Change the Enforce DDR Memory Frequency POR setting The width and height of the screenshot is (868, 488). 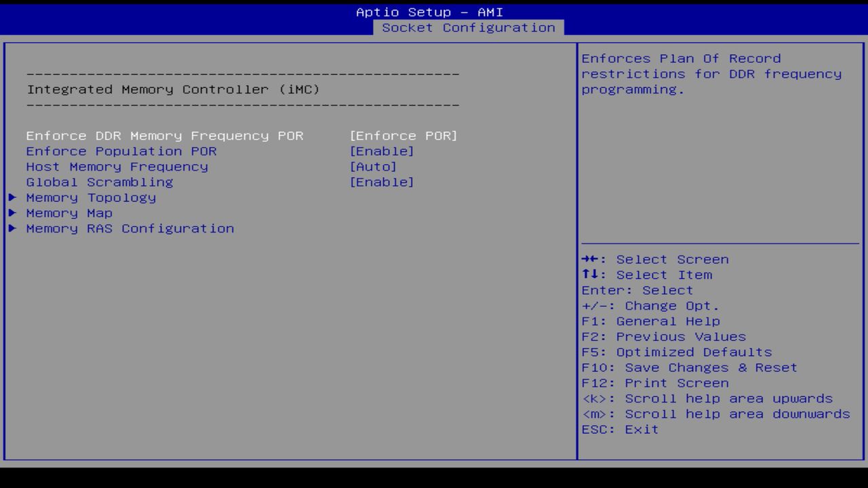click(x=403, y=136)
